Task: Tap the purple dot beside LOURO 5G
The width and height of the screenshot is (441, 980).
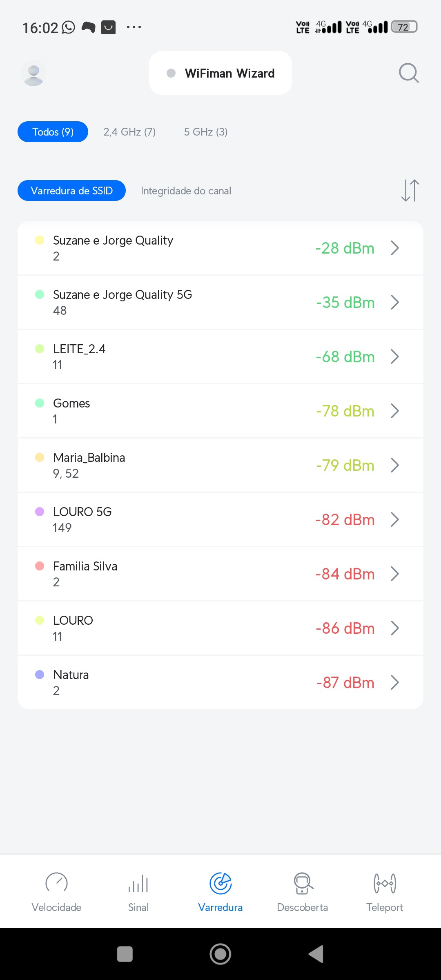Action: coord(40,512)
